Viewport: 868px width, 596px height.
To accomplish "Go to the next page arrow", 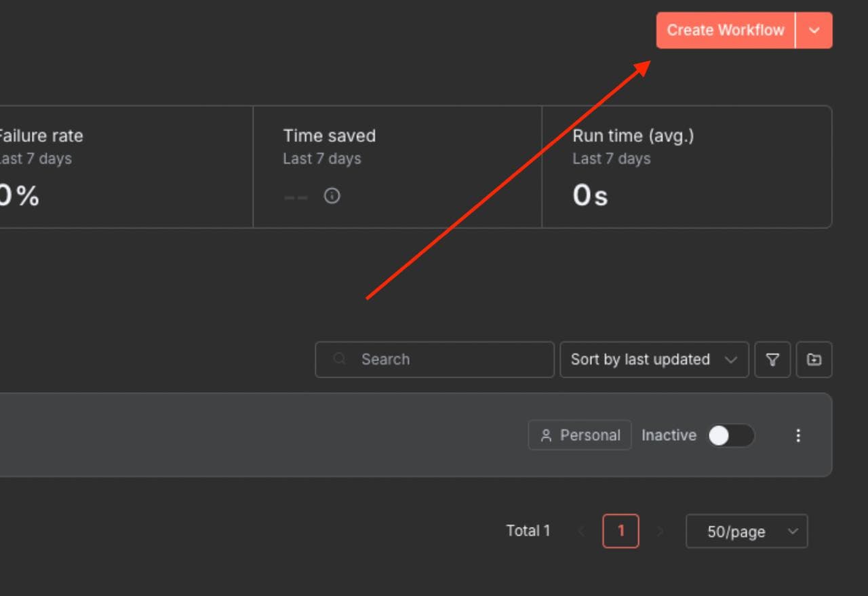I will [660, 531].
